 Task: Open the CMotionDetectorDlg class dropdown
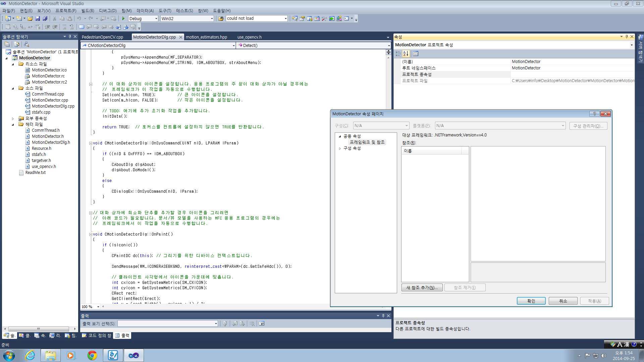click(x=233, y=46)
